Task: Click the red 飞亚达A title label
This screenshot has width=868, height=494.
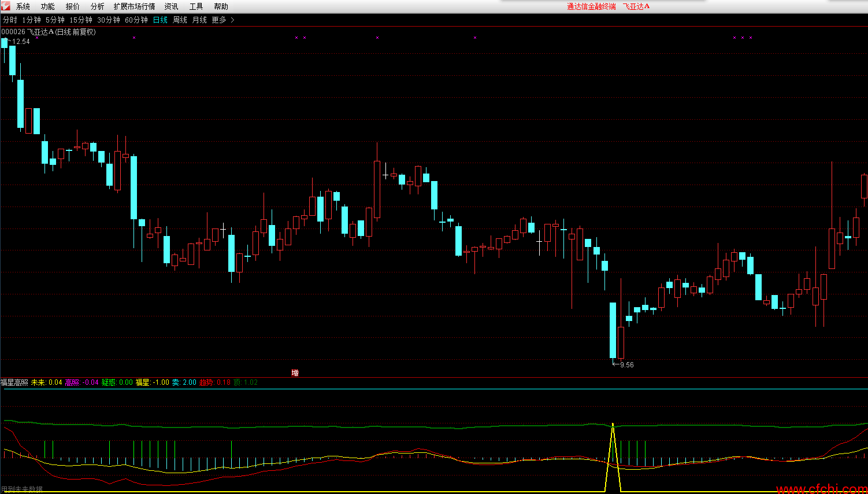Action: click(x=636, y=6)
